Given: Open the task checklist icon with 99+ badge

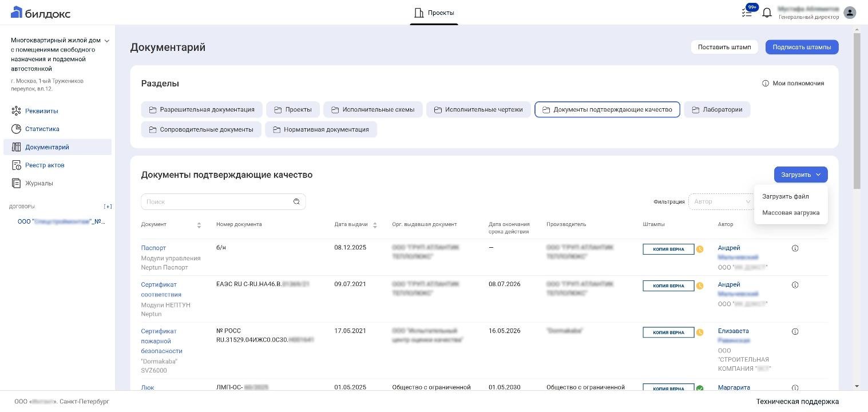Looking at the screenshot, I should [748, 11].
